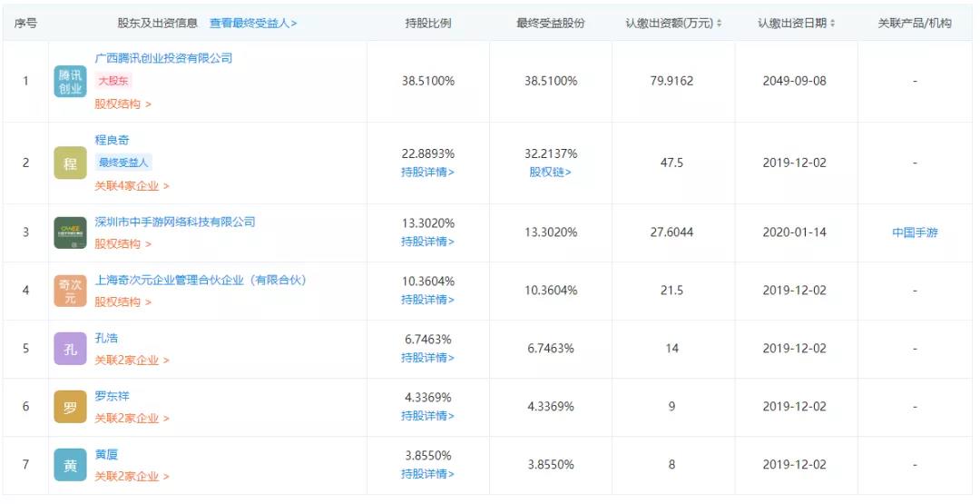Open 中国手游 related product link
This screenshot has height=504, width=980.
[915, 232]
